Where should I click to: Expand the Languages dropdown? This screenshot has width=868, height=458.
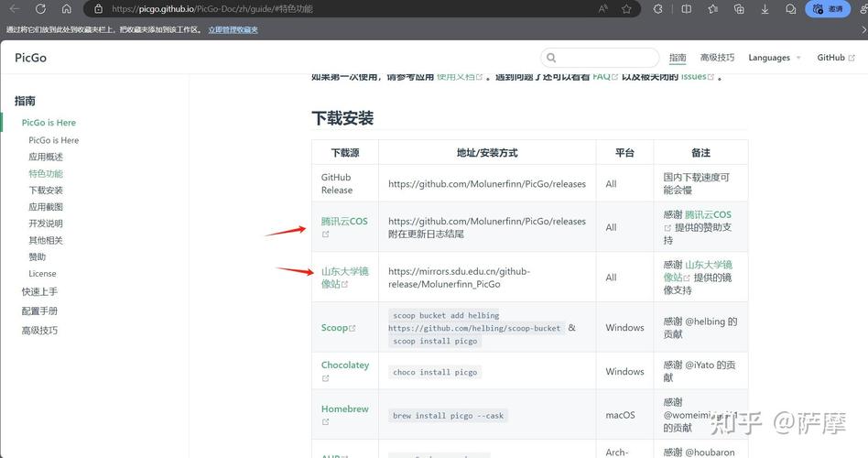click(775, 58)
